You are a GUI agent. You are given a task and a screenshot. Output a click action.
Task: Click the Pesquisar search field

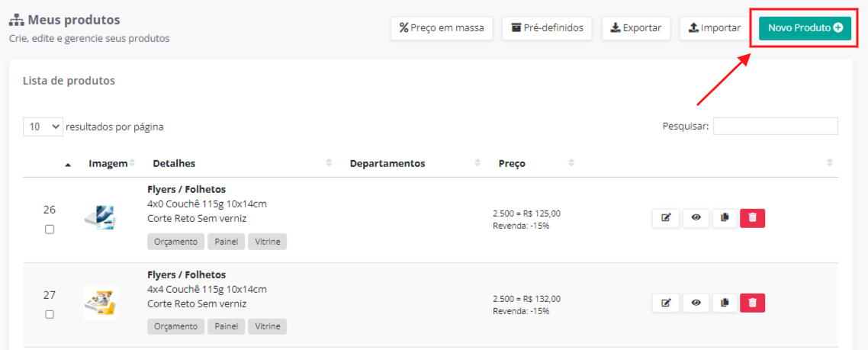pos(775,127)
